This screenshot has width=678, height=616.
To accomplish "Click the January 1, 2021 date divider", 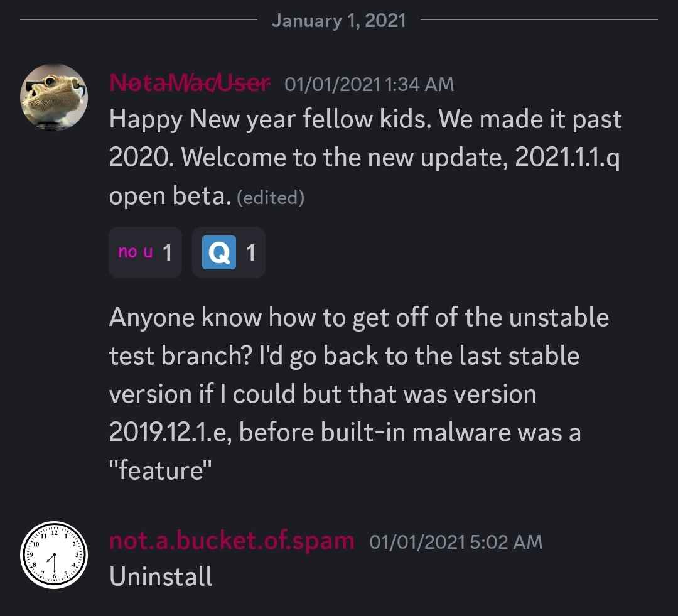I will 339,20.
